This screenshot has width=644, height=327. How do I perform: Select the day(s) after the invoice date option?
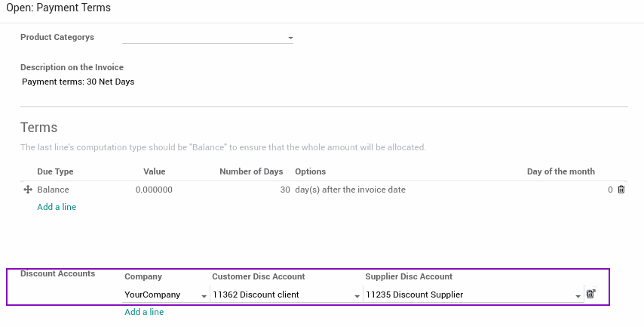coord(351,190)
